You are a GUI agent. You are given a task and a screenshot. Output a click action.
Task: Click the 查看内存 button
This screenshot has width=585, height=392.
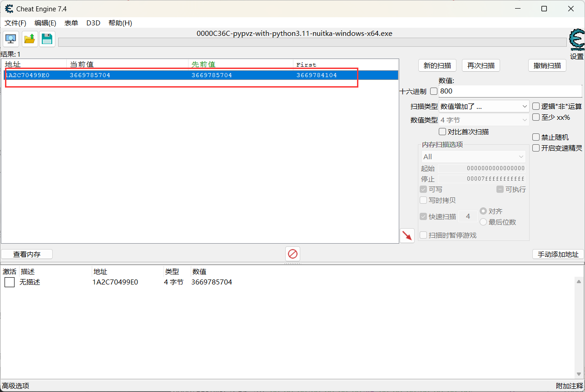coord(27,254)
